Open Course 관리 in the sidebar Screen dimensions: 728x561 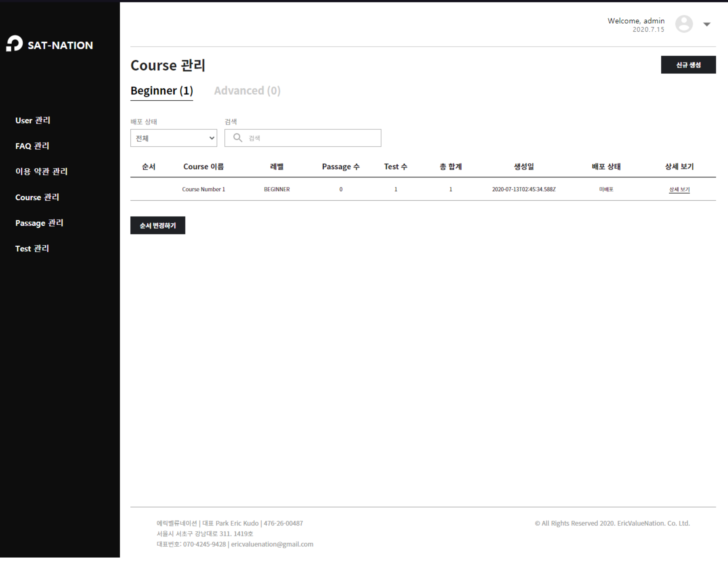37,197
